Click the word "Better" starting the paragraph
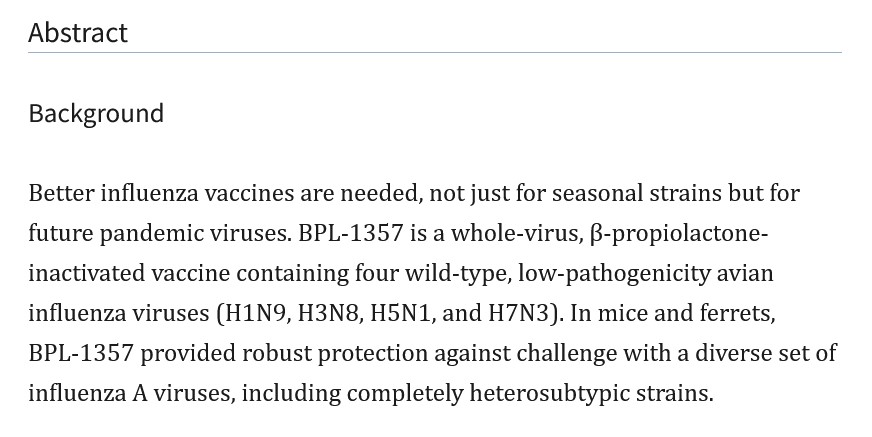872x437 pixels. coord(61,193)
